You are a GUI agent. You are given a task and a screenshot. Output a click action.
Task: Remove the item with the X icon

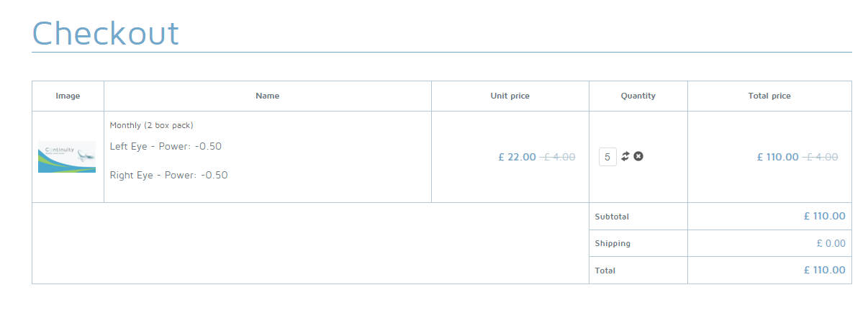click(638, 156)
